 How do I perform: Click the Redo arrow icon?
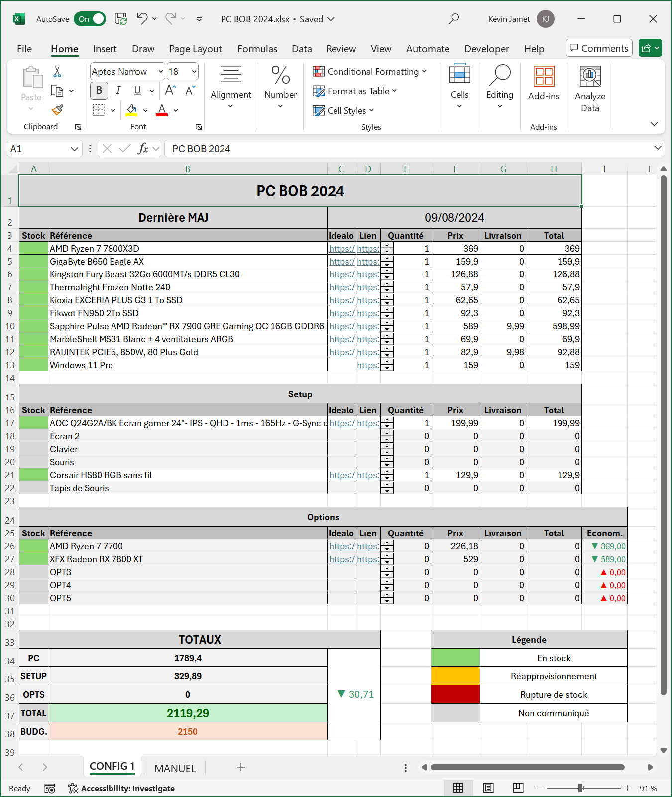click(x=171, y=19)
